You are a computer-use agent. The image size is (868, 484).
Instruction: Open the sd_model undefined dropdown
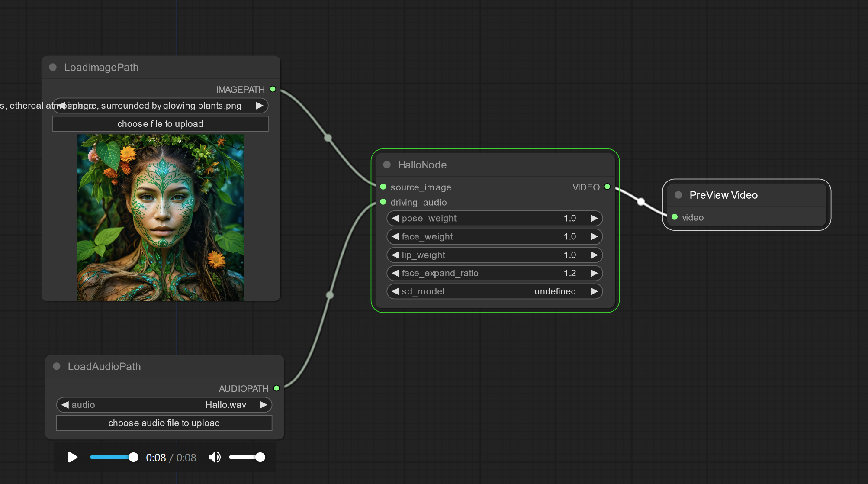(494, 291)
